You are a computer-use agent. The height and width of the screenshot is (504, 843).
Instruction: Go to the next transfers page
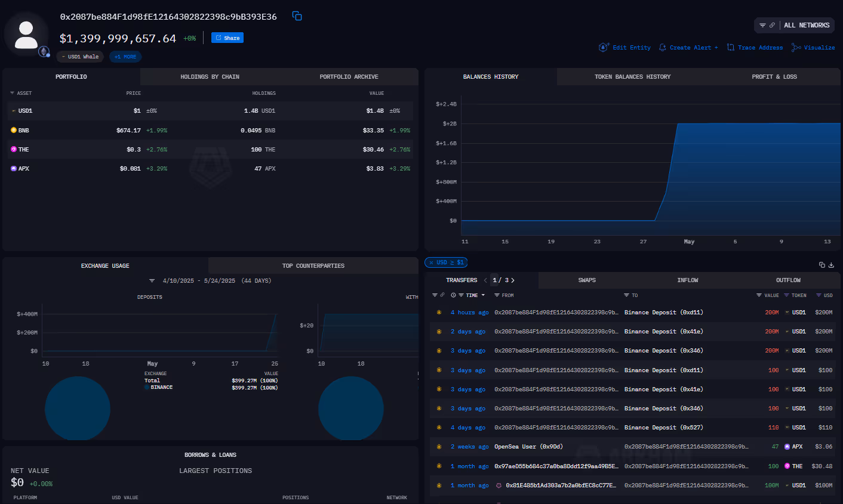coord(512,280)
